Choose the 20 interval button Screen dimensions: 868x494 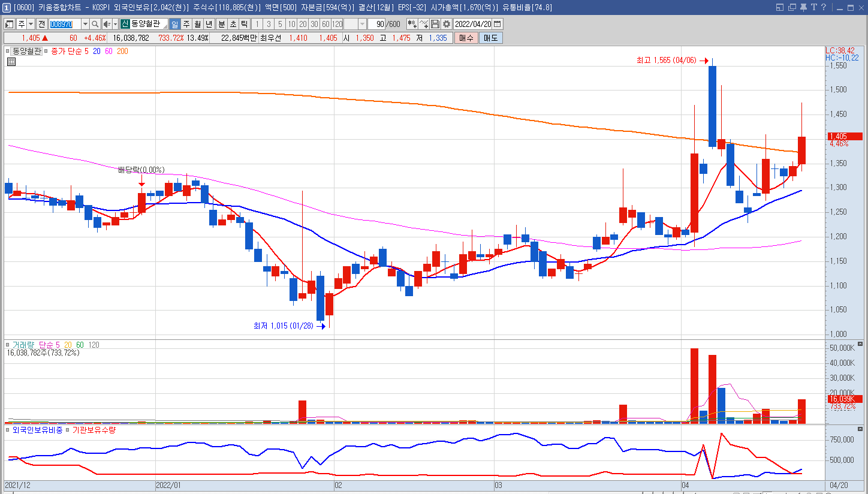[x=303, y=24]
